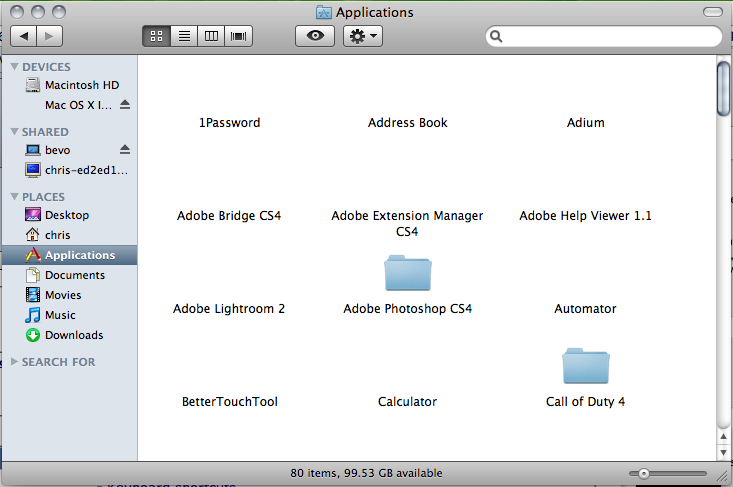Image resolution: width=733 pixels, height=487 pixels.
Task: Open the Action gear menu
Action: [x=363, y=36]
